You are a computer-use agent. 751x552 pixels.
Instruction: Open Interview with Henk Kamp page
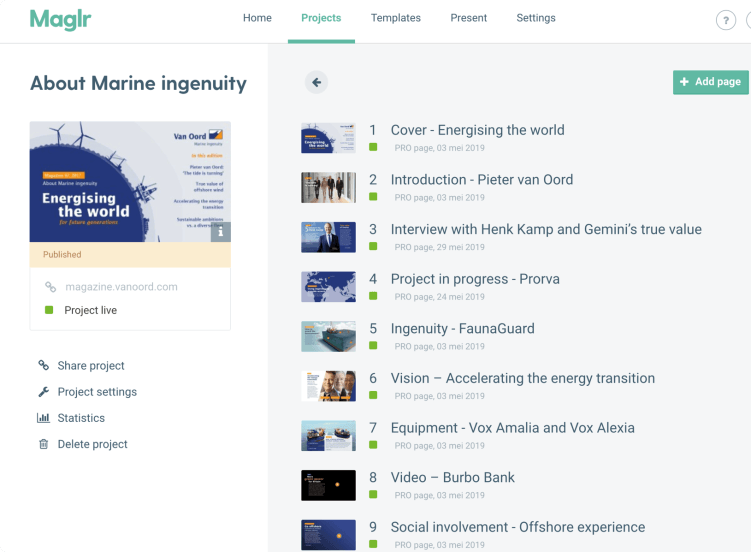click(546, 229)
